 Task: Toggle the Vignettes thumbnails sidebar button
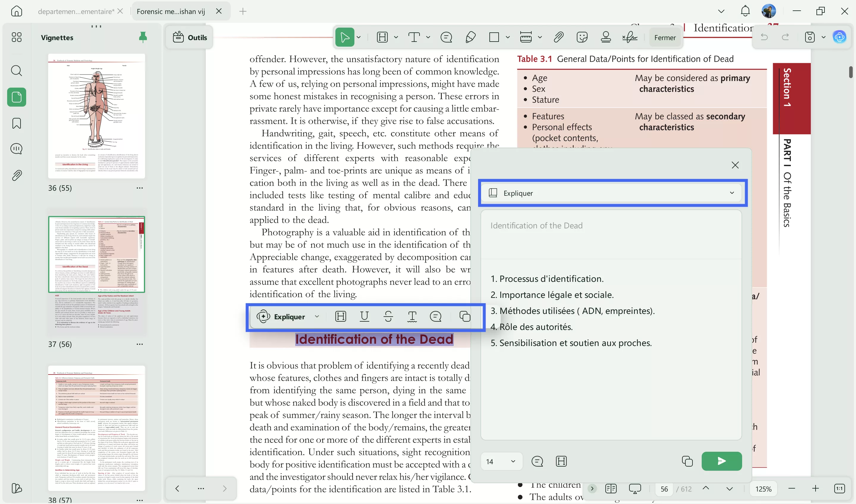[x=16, y=97]
